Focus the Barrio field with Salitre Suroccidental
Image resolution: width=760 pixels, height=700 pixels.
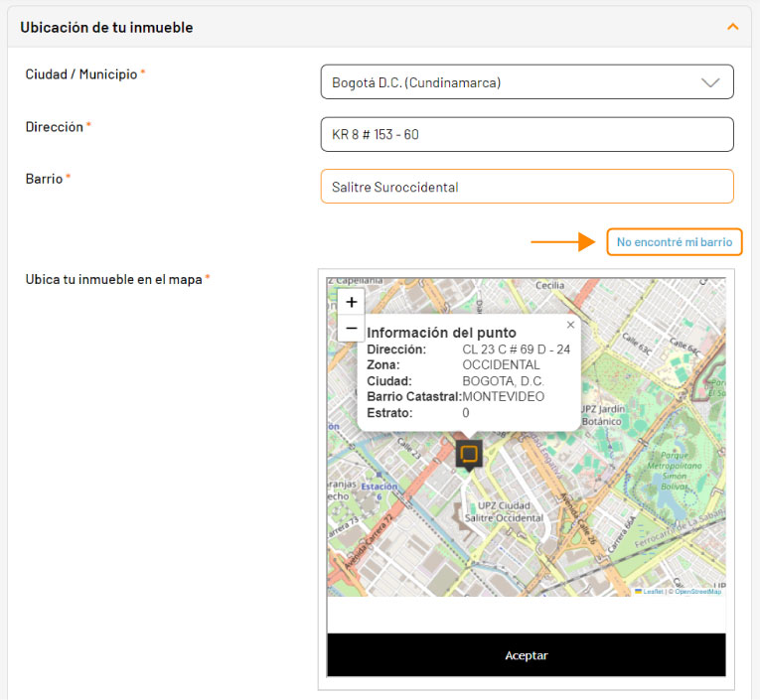point(527,187)
